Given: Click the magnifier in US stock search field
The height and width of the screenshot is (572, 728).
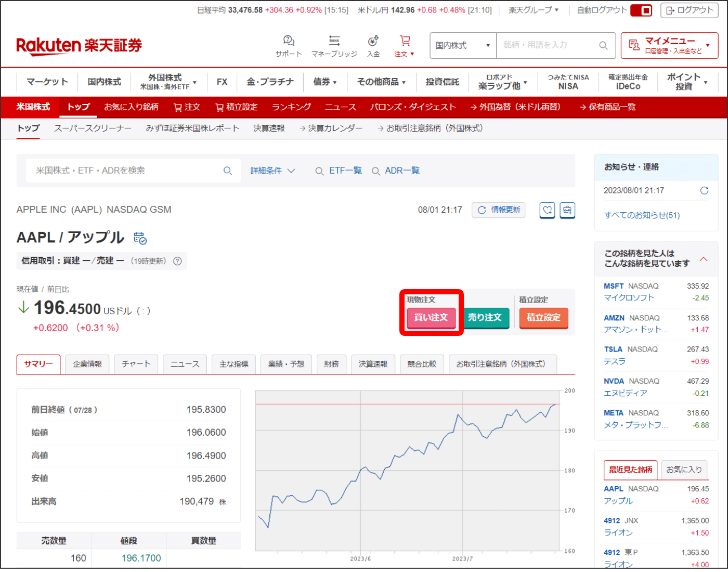Looking at the screenshot, I should [228, 171].
